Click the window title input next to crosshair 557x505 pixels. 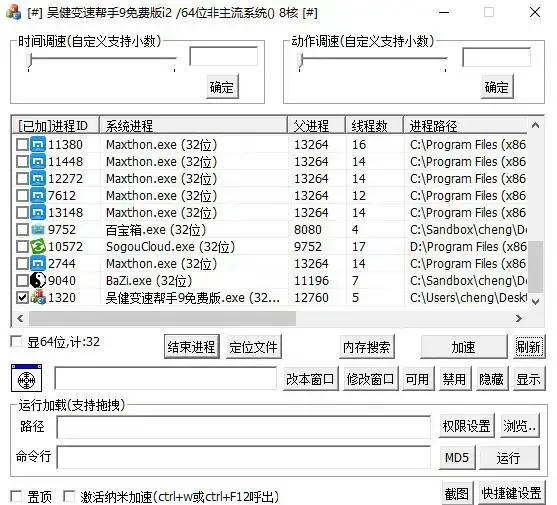coord(166,379)
